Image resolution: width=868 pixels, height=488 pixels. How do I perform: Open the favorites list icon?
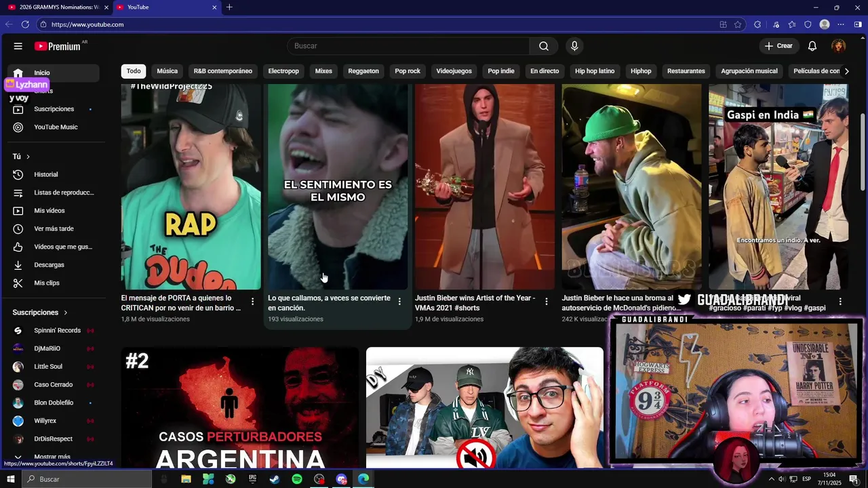[x=792, y=24]
